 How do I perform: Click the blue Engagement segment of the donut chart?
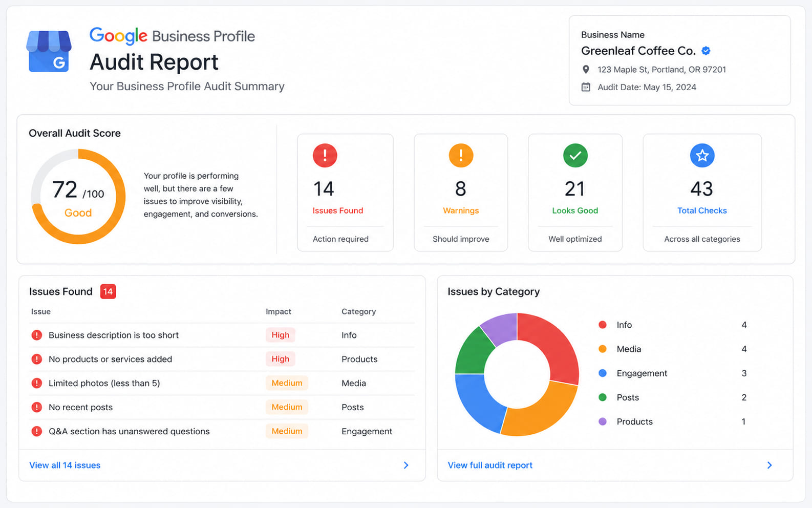[x=478, y=403]
